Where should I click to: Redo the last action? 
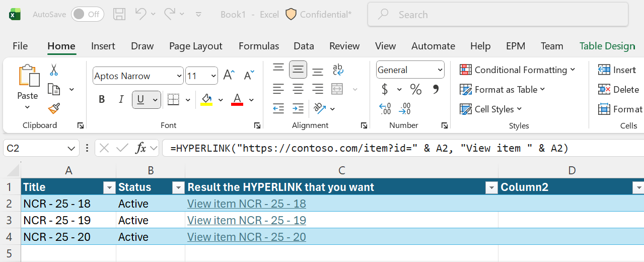170,14
